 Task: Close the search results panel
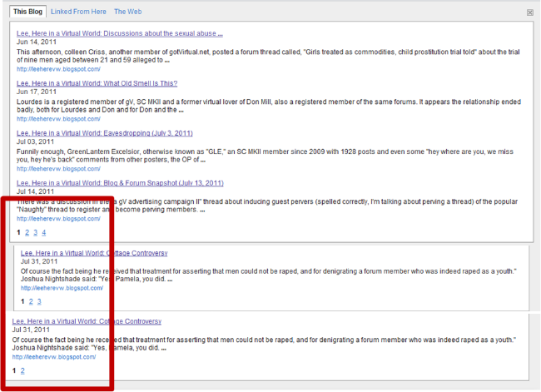point(530,12)
